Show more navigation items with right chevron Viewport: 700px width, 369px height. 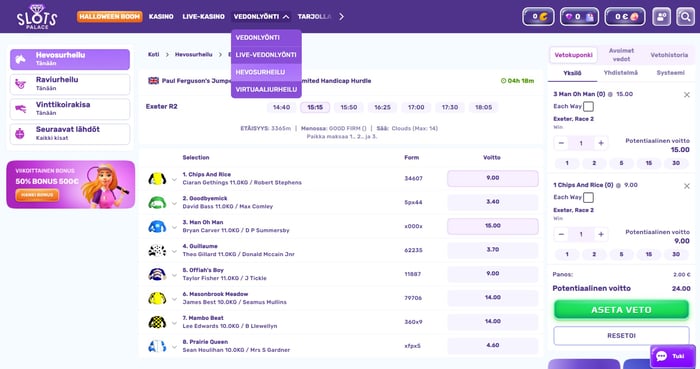[341, 17]
